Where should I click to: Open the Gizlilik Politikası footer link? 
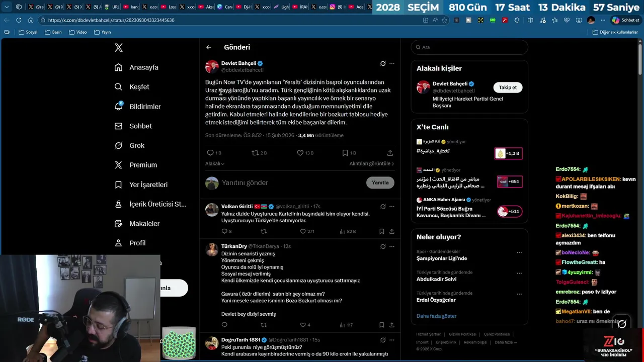462,334
